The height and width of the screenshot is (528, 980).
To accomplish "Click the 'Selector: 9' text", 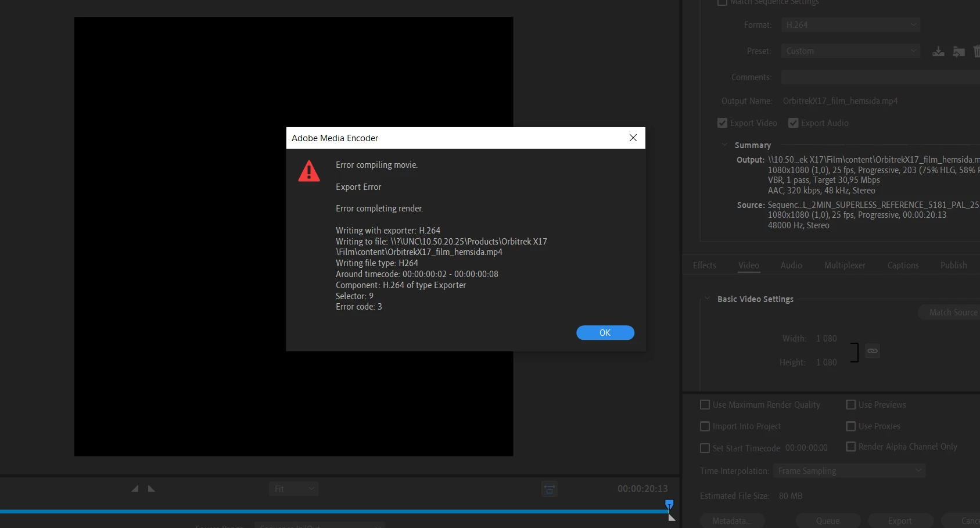I will coord(354,296).
